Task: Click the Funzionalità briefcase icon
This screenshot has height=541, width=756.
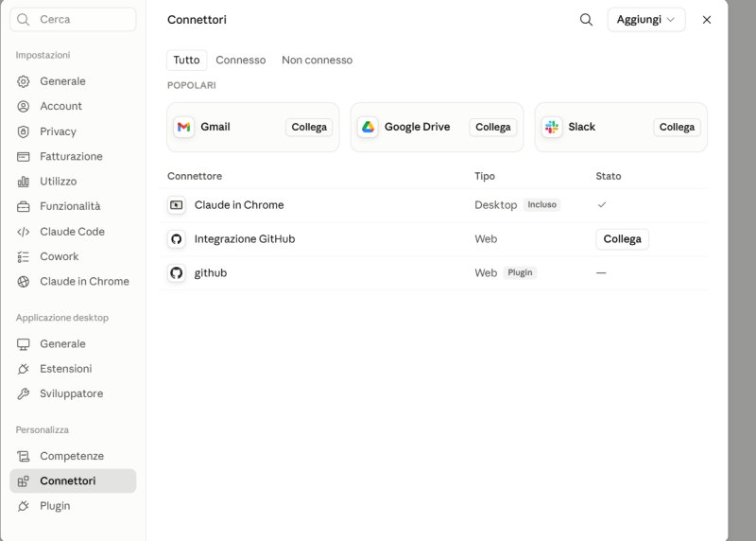Action: [23, 206]
